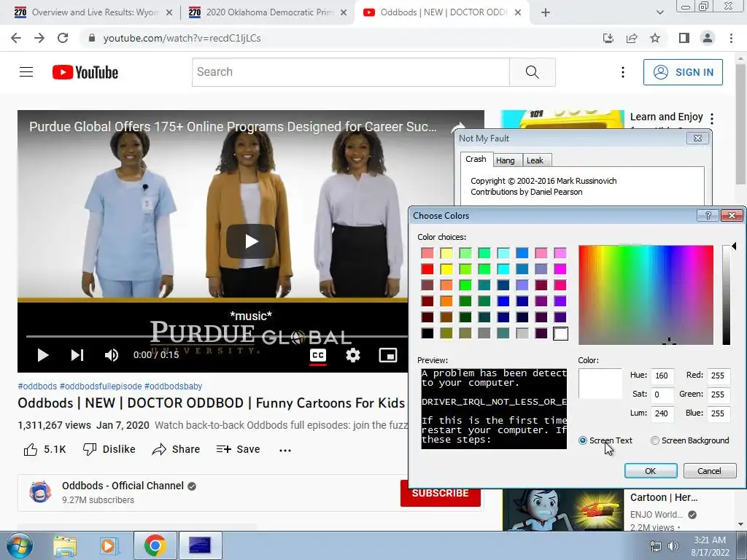Like the video with thumbs up
Image resolution: width=747 pixels, height=560 pixels.
(x=44, y=449)
